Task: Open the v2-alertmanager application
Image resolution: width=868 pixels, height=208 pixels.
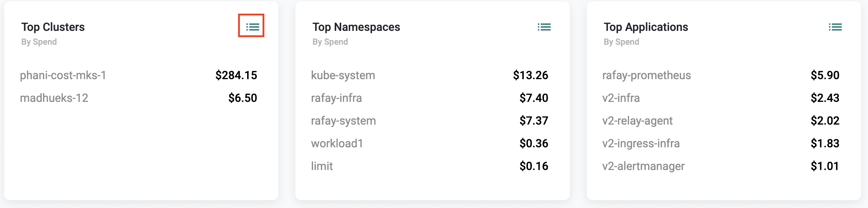Action: pos(643,166)
